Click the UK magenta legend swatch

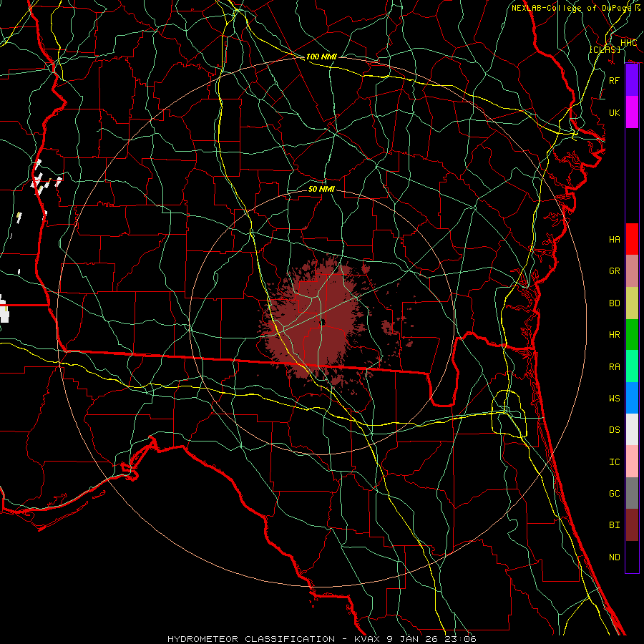[632, 112]
